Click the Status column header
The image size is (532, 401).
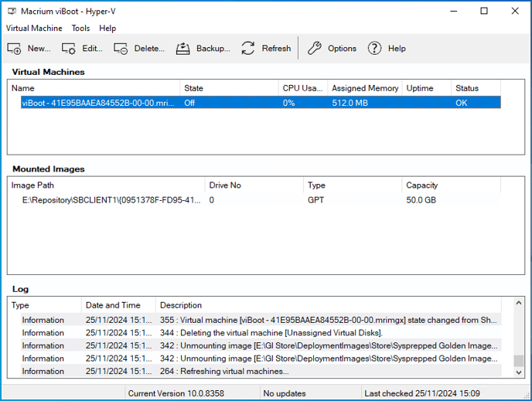coord(476,88)
